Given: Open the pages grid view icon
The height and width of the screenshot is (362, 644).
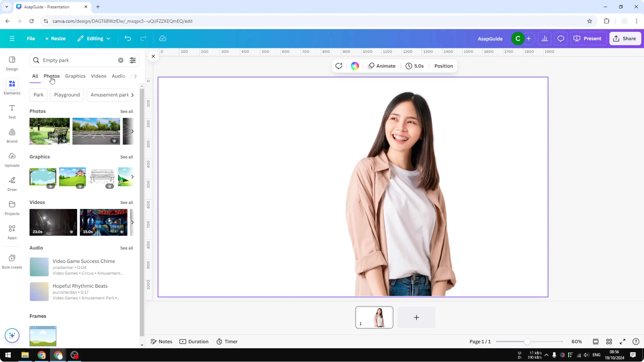Looking at the screenshot, I should point(609,341).
